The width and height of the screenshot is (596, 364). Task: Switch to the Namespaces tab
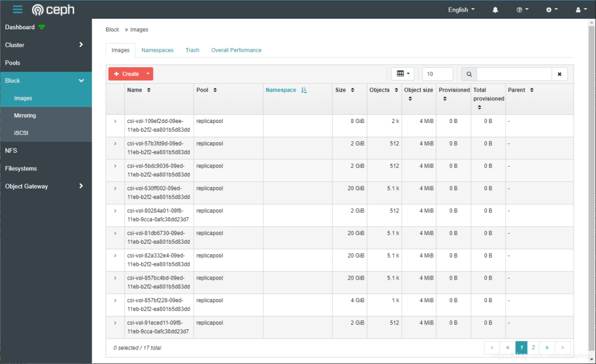157,50
